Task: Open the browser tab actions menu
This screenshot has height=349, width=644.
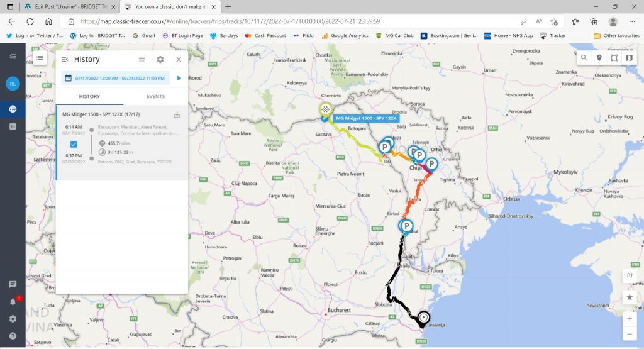Action: 10,6
